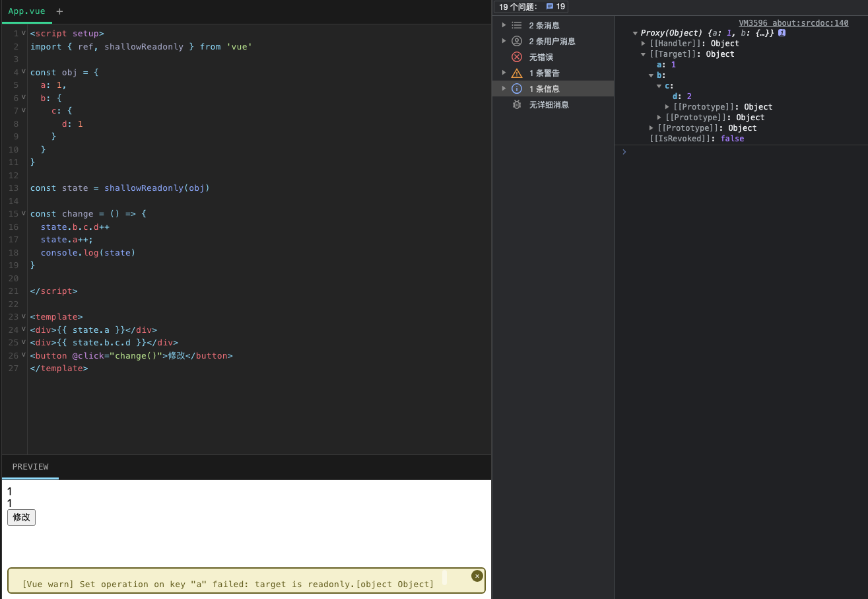Collapse the c: property in console
This screenshot has width=868, height=599.
pos(659,86)
